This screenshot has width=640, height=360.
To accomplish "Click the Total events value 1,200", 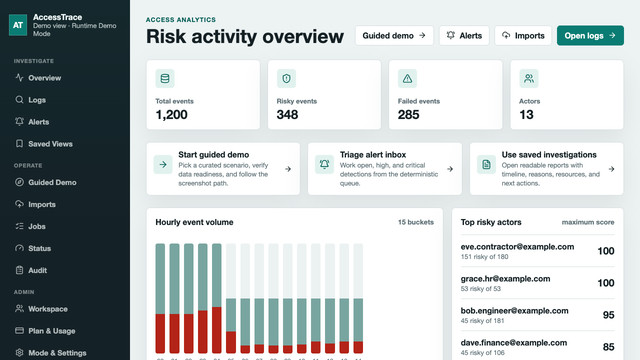I will pyautogui.click(x=171, y=115).
